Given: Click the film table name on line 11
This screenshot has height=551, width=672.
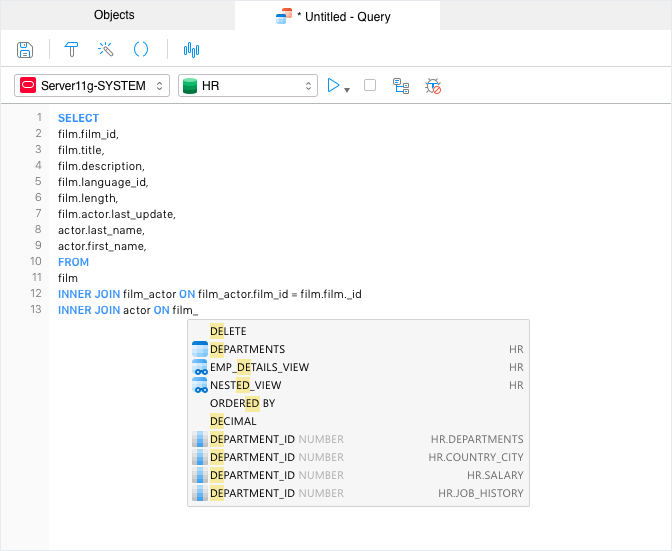Looking at the screenshot, I should pyautogui.click(x=68, y=278).
